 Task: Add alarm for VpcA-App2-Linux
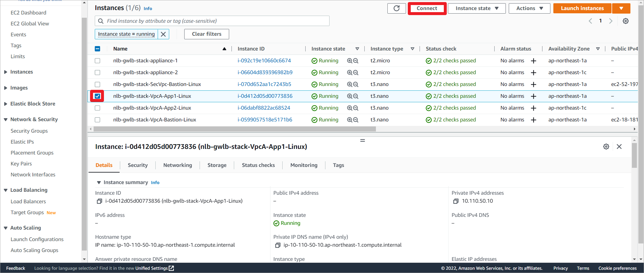[x=533, y=108]
